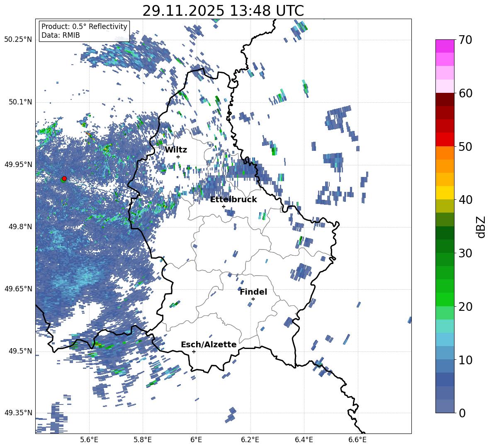
Task: Click the title 29.11.2025 13:48 UTC
Action: [223, 11]
